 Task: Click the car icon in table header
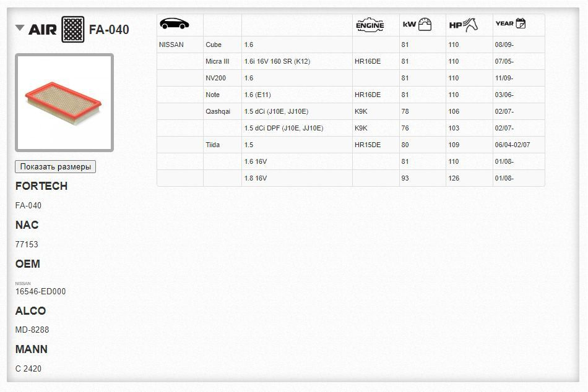click(175, 24)
